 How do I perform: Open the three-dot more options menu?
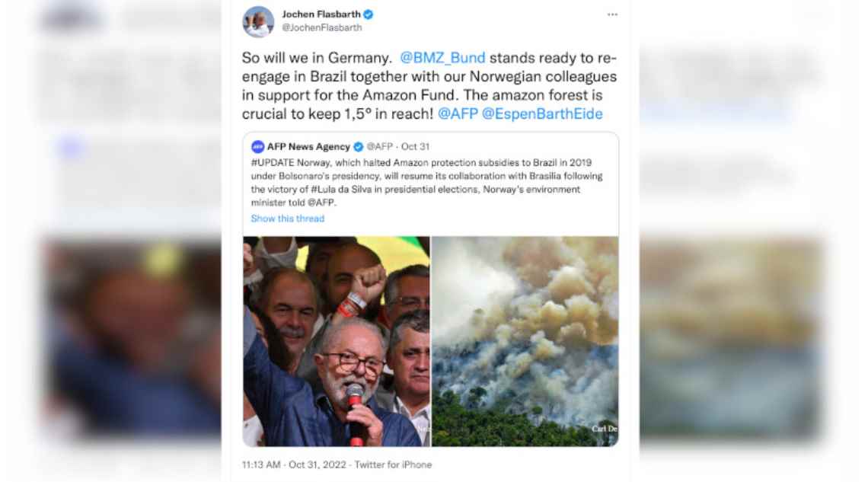coord(612,14)
